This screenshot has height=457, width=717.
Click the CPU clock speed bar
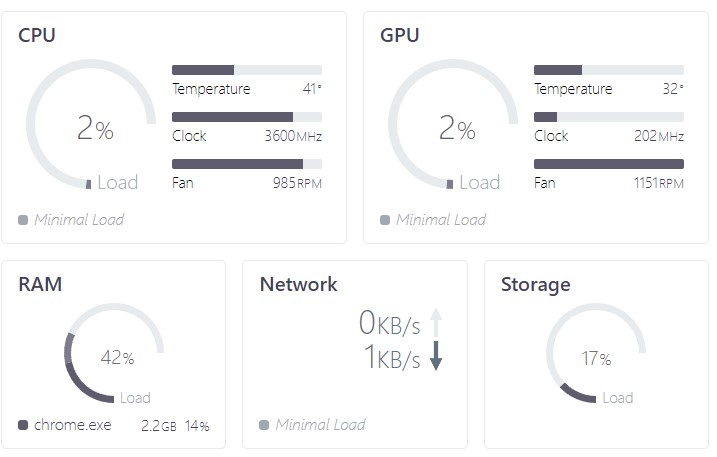click(247, 117)
